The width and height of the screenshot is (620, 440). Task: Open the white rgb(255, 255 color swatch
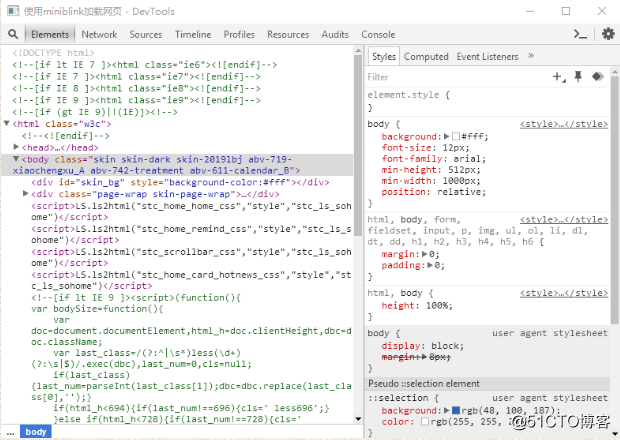(425, 422)
